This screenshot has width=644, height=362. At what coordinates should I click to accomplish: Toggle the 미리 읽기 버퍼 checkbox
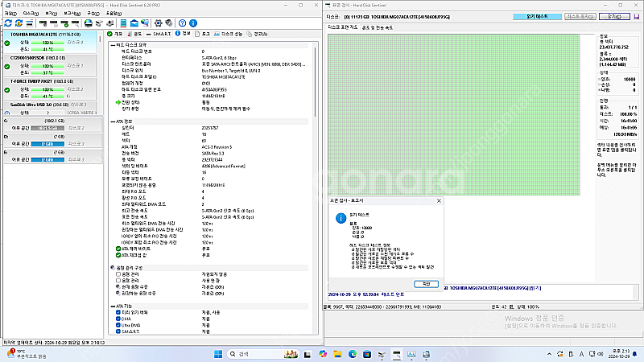tap(118, 312)
